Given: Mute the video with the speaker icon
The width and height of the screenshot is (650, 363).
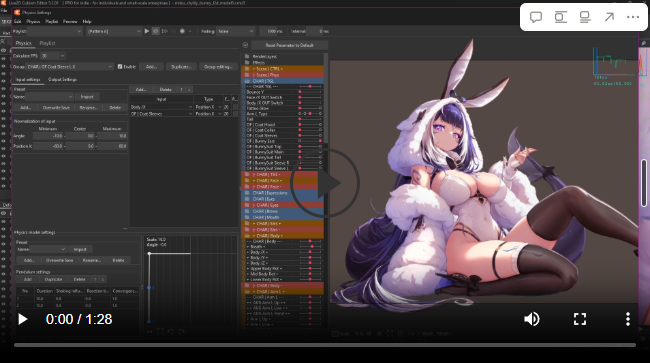Looking at the screenshot, I should click(x=532, y=319).
